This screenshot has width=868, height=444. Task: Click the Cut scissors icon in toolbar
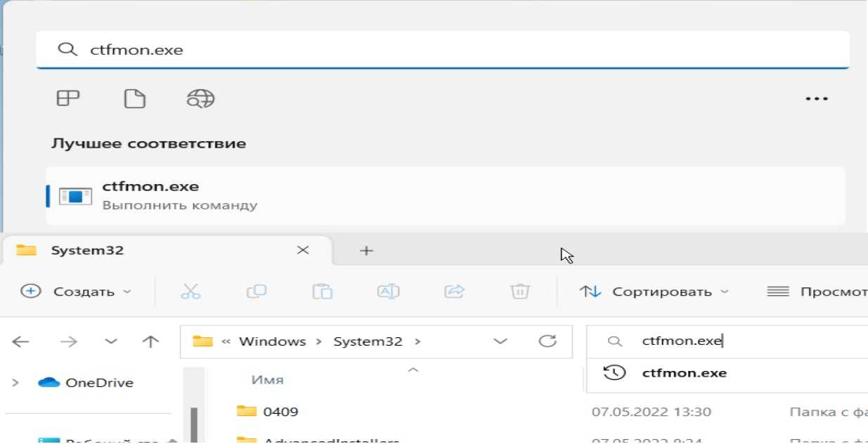coord(190,292)
